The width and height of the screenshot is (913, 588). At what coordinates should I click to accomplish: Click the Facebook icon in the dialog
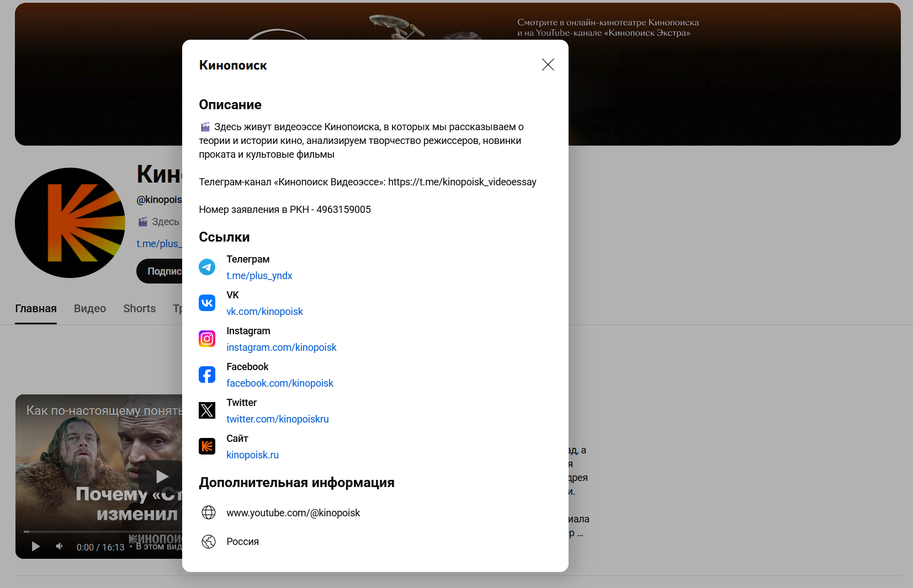click(207, 375)
